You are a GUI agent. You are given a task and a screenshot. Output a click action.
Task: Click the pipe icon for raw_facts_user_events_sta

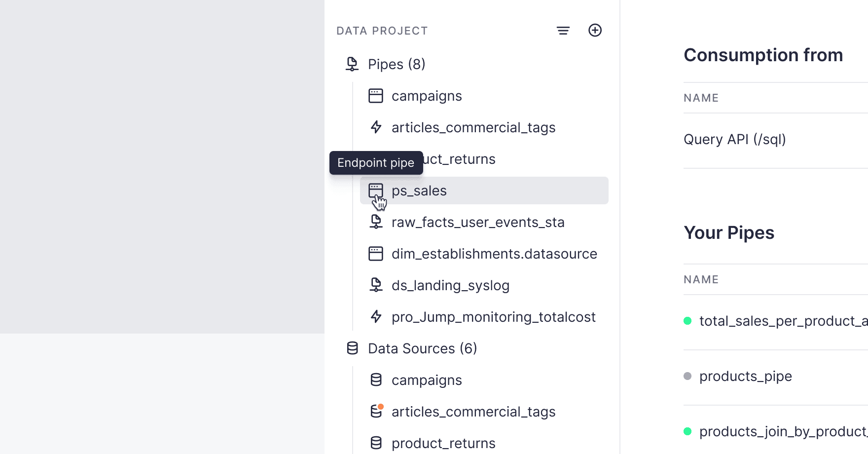[376, 222]
